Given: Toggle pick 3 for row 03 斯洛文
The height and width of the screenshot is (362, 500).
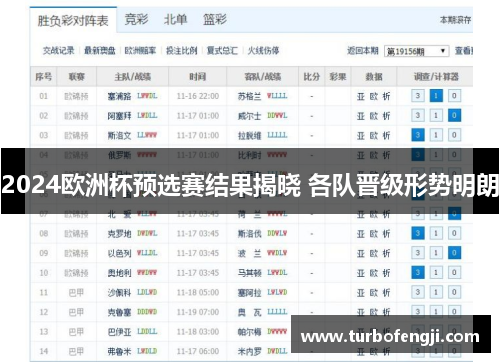Looking at the screenshot, I should 418,135.
